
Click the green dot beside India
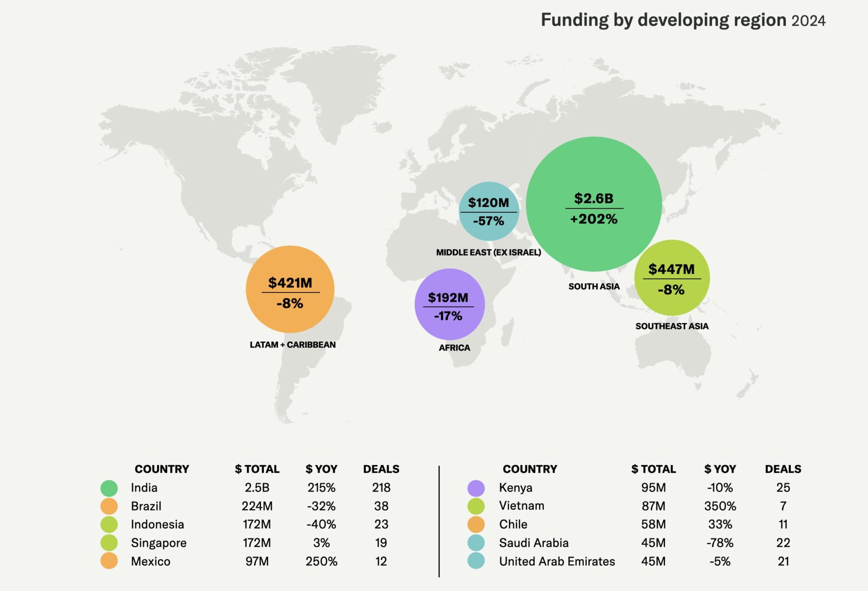[109, 488]
